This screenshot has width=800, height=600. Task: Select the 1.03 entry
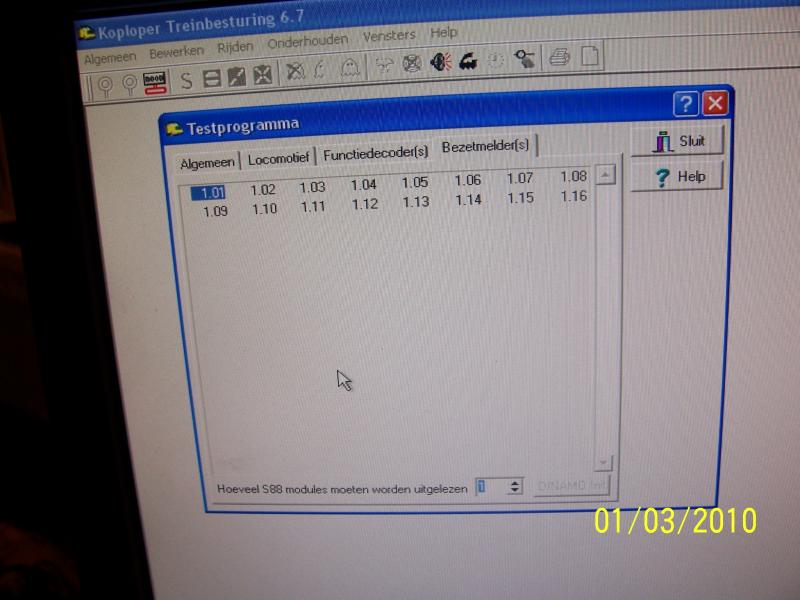click(312, 188)
